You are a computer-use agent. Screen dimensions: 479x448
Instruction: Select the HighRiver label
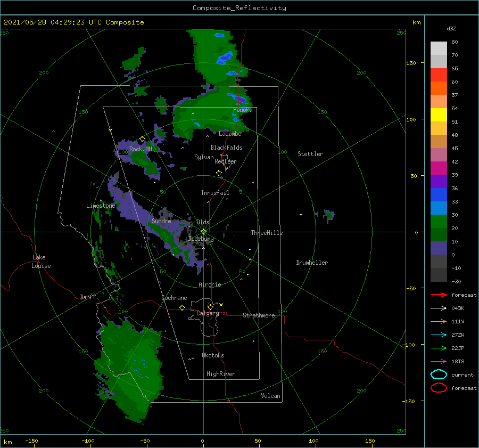pos(221,374)
